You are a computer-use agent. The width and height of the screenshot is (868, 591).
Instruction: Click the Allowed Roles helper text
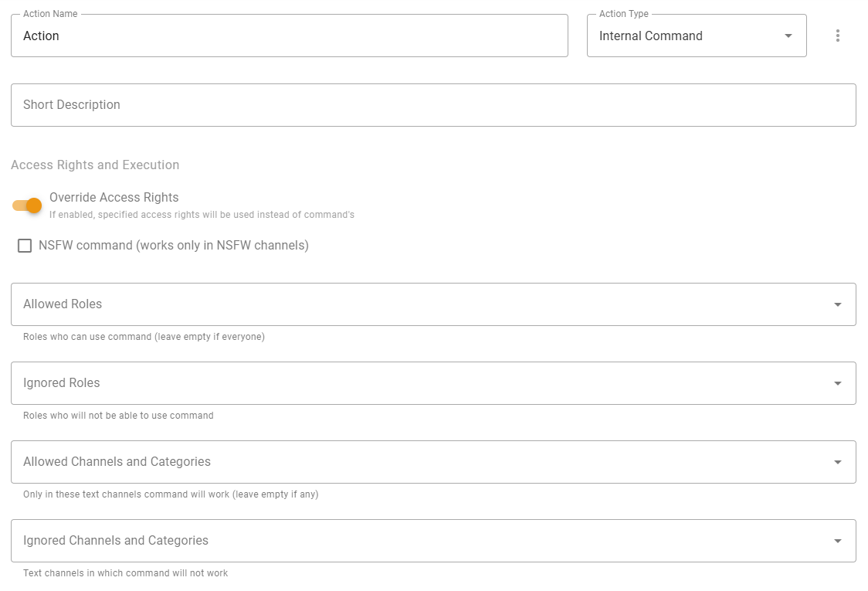(144, 337)
